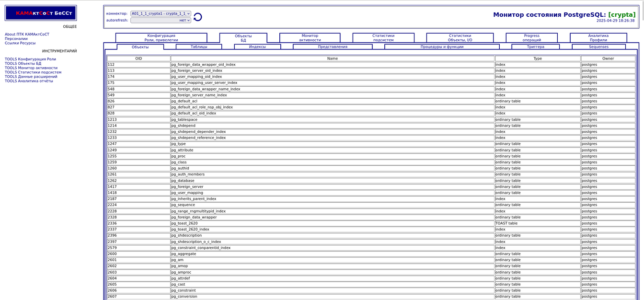Open the Персоналии link

16,39
